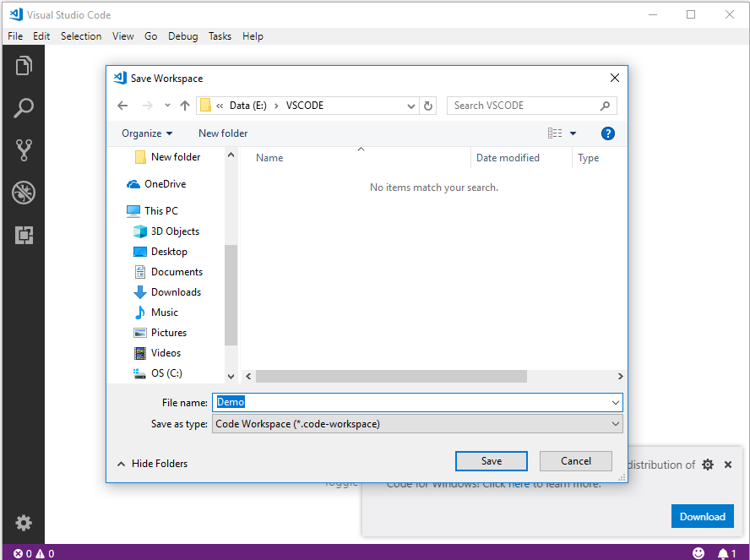
Task: Open recent locations dropdown arrow
Action: [x=167, y=106]
